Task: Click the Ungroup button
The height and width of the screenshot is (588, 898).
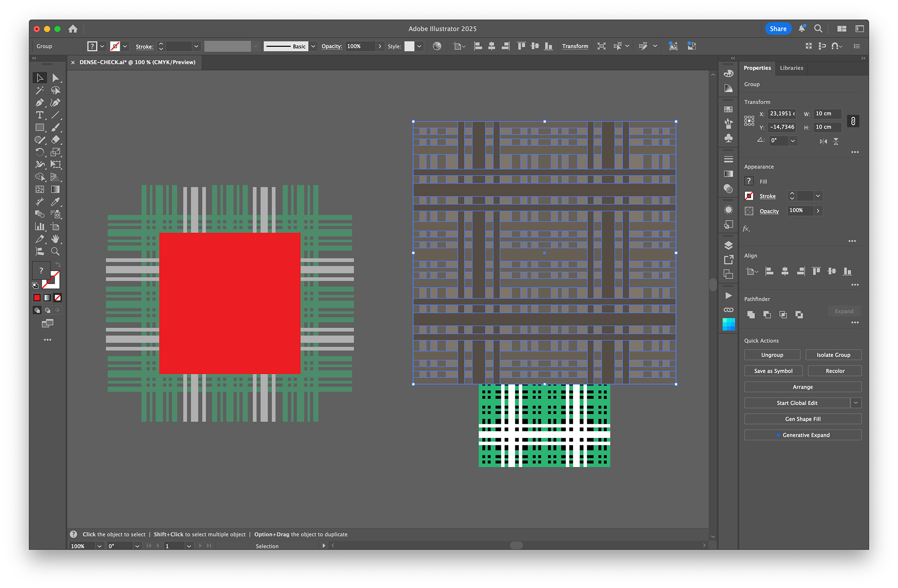Action: coord(772,355)
